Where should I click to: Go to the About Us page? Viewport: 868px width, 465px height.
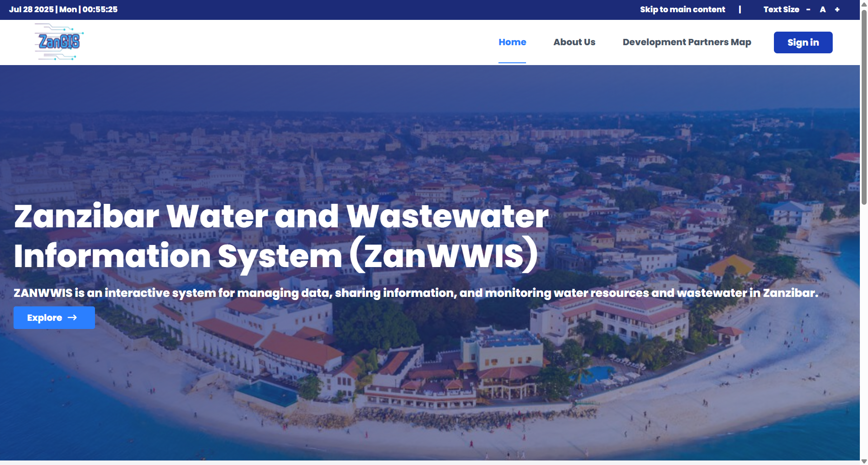pyautogui.click(x=574, y=42)
